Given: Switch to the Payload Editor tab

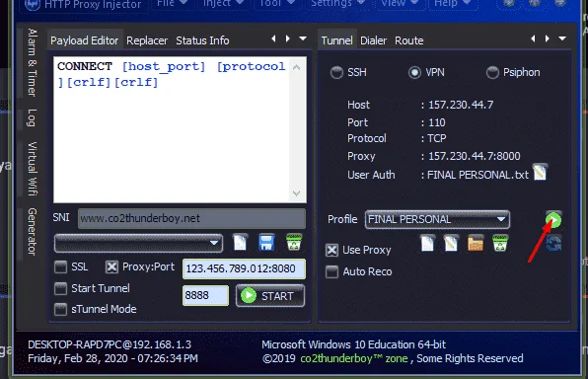Looking at the screenshot, I should 85,40.
